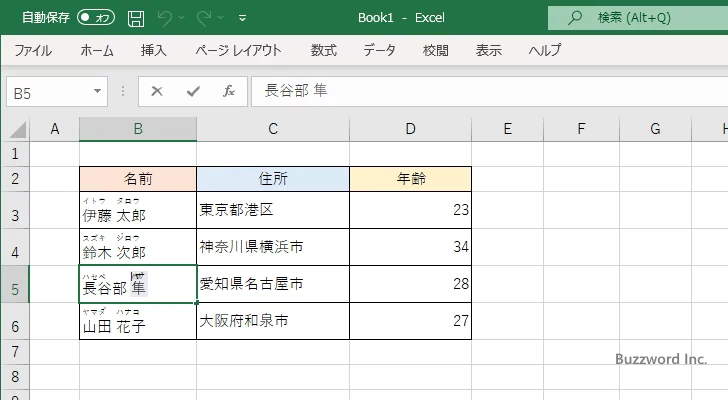Click the formula bar resize dots handle

pyautogui.click(x=123, y=91)
